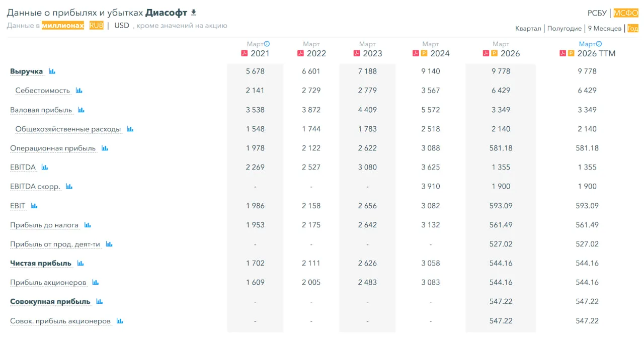Open chart for Прибыль до налога
This screenshot has height=339, width=644.
[x=88, y=225]
